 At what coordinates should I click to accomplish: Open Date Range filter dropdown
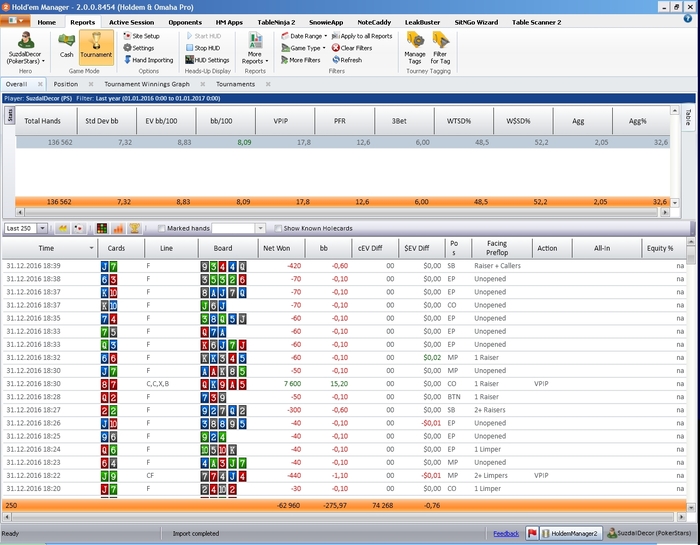coord(304,36)
